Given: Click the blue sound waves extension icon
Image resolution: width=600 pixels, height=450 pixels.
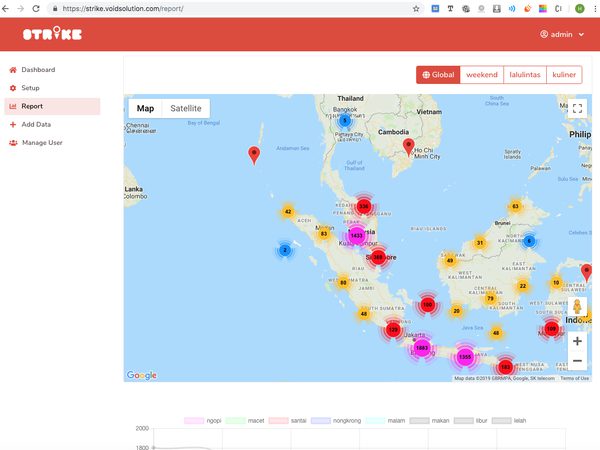Looking at the screenshot, I should 512,8.
